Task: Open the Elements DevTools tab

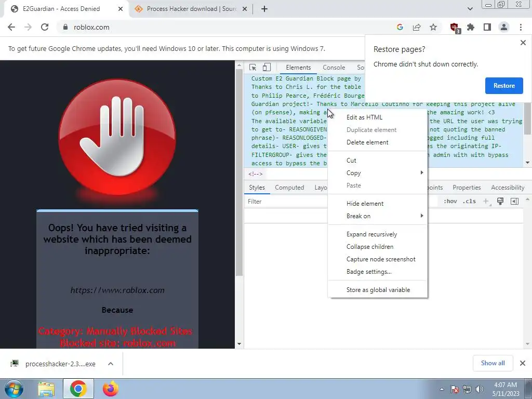Action: [x=298, y=67]
